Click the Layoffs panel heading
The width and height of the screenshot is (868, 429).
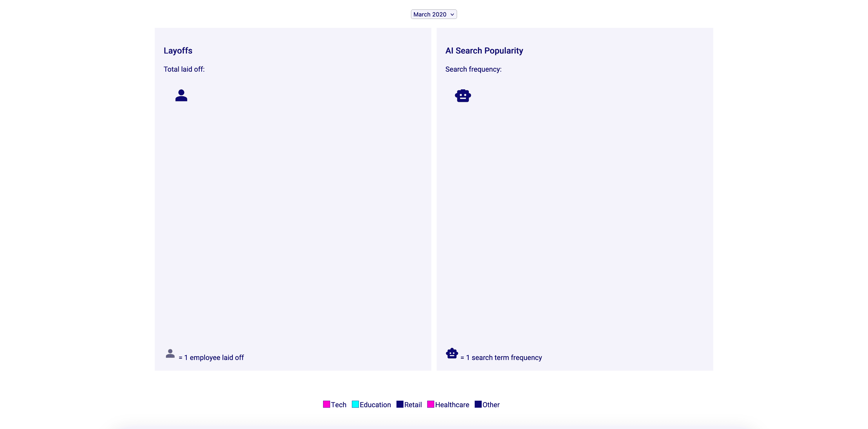pos(178,51)
